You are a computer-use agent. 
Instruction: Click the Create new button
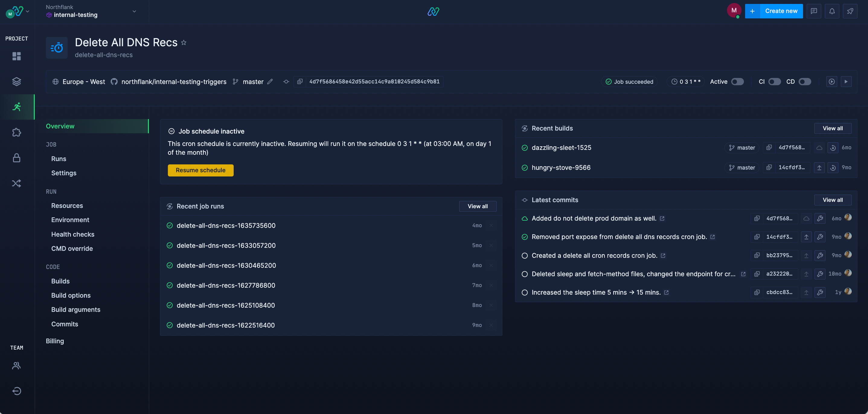774,11
